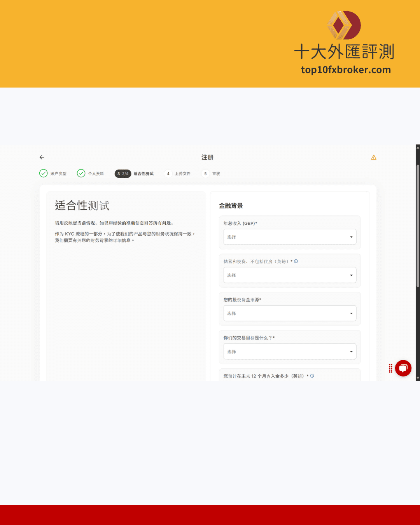Click the green checkmark for 个人资料
Viewport: 420px width, 525px height.
[x=81, y=173]
